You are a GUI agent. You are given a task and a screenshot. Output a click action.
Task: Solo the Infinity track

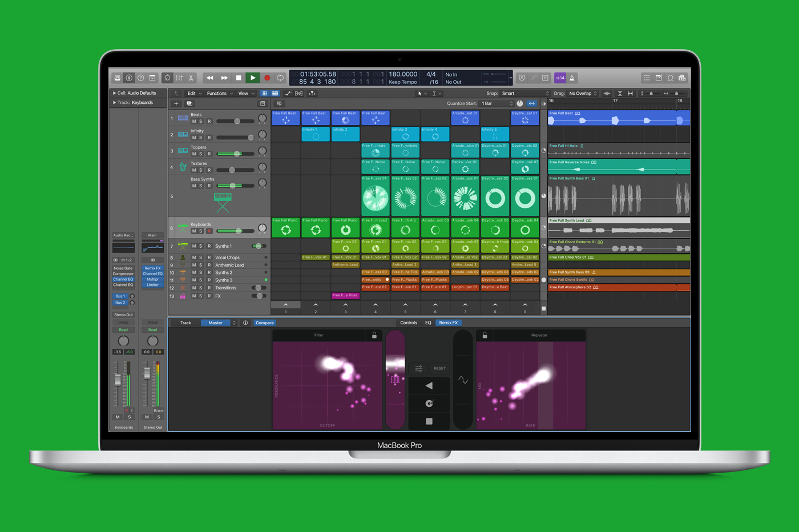[200, 138]
